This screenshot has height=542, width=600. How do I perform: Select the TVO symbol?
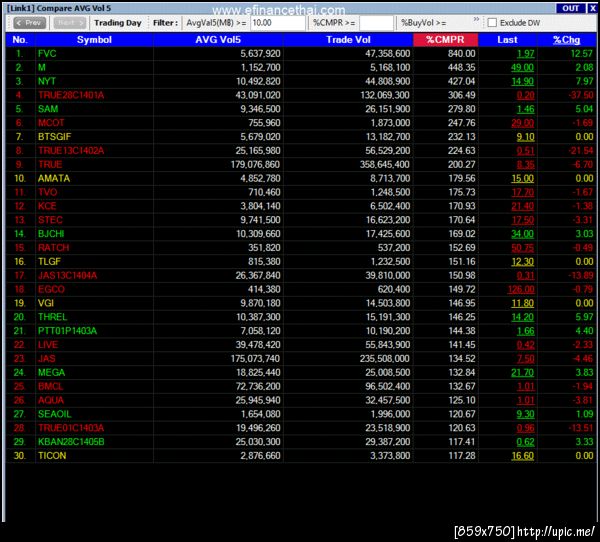[x=47, y=192]
